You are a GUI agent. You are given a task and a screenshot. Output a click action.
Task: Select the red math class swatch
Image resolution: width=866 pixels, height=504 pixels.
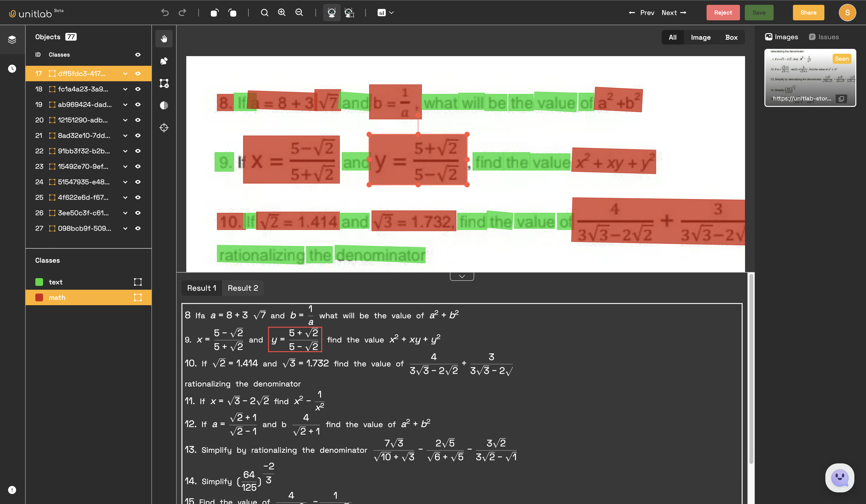(x=39, y=297)
